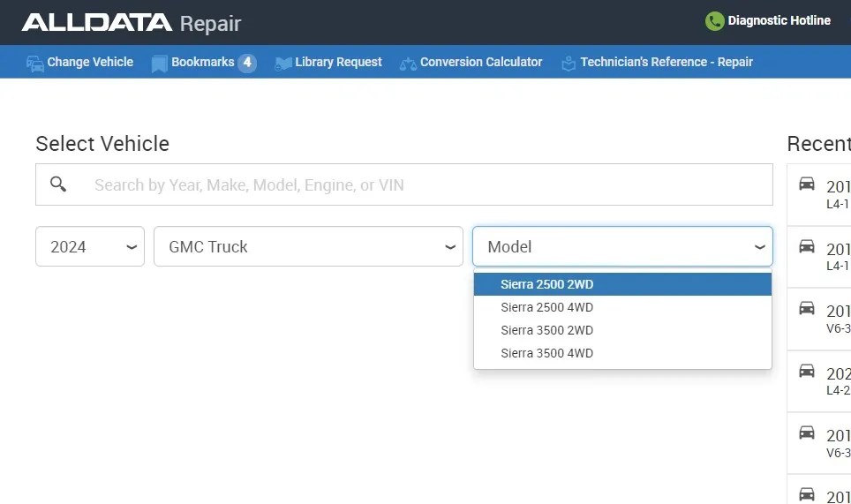This screenshot has height=504, width=851.
Task: Open Bookmarks from the blue toolbar
Action: pyautogui.click(x=202, y=62)
